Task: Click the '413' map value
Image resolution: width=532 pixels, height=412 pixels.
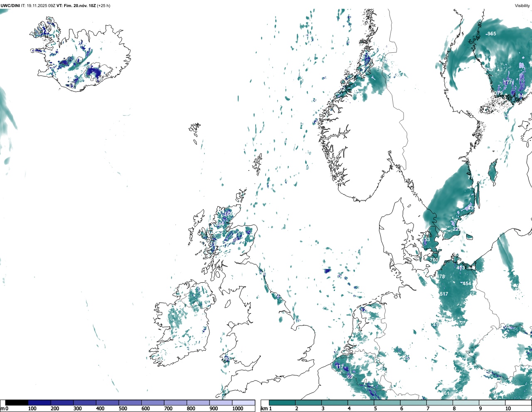Action: [461, 268]
